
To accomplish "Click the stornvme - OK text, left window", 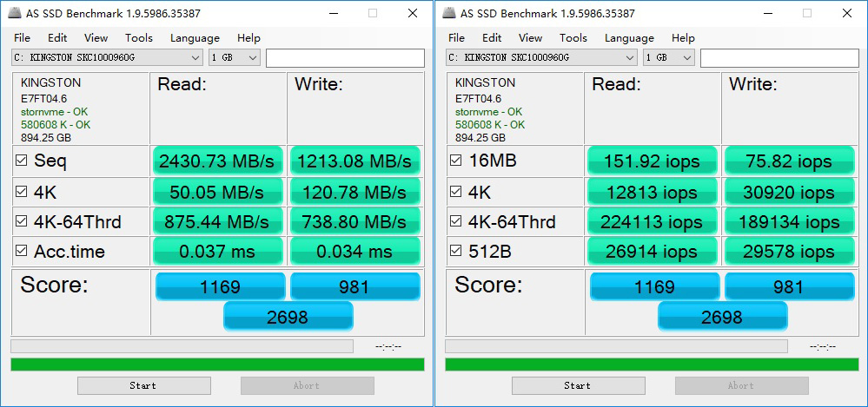I will point(54,112).
